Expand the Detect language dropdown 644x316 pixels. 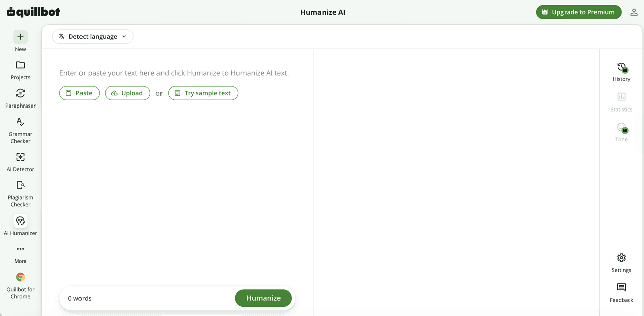coord(93,36)
